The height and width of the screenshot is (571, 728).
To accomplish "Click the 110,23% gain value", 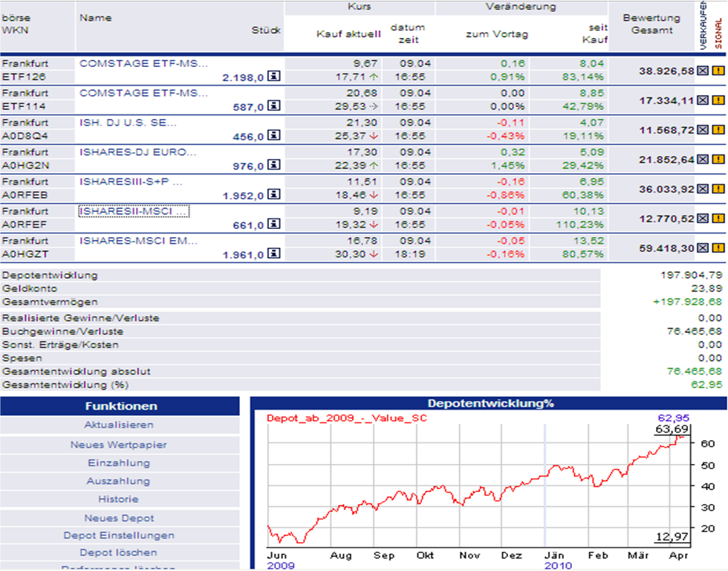I will (x=580, y=225).
